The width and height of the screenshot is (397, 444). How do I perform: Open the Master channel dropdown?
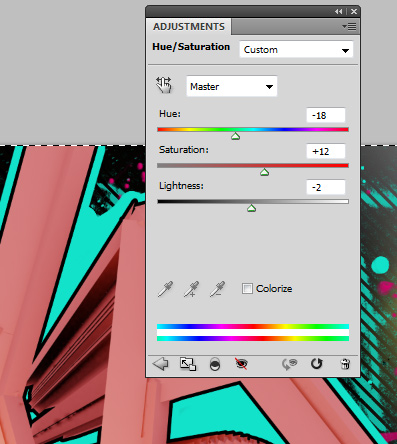[x=232, y=87]
